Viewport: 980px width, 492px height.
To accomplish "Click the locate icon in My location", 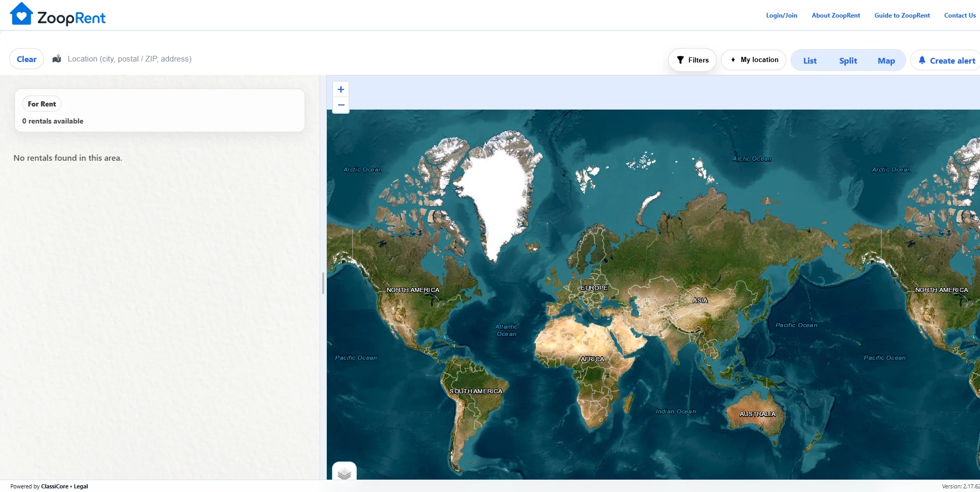I will click(733, 60).
